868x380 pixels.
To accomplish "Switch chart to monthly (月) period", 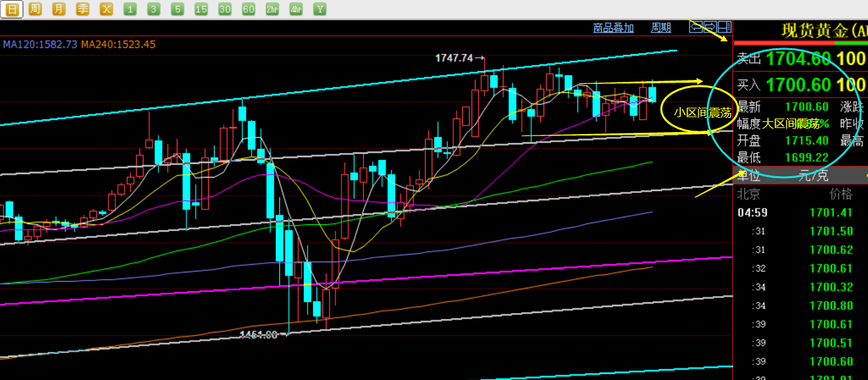I will click(59, 9).
